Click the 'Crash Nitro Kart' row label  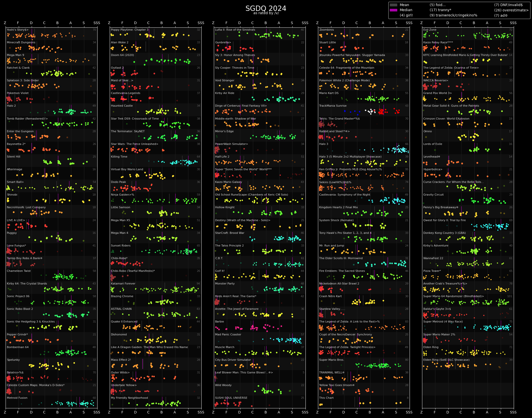(330, 296)
